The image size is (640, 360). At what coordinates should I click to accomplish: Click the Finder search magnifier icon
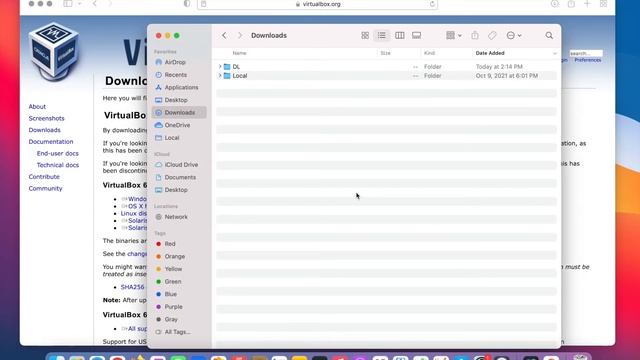[x=549, y=36]
